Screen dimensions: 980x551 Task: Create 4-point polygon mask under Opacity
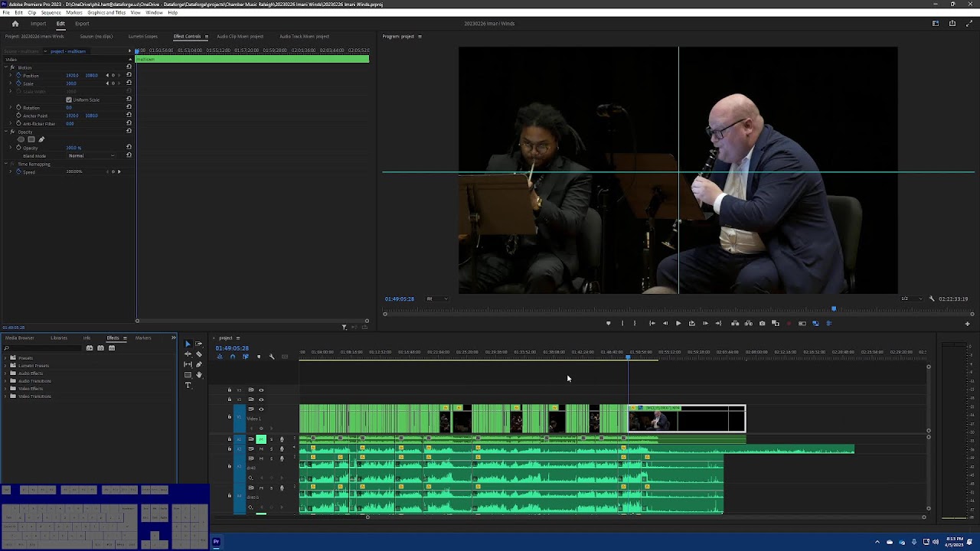(31, 139)
